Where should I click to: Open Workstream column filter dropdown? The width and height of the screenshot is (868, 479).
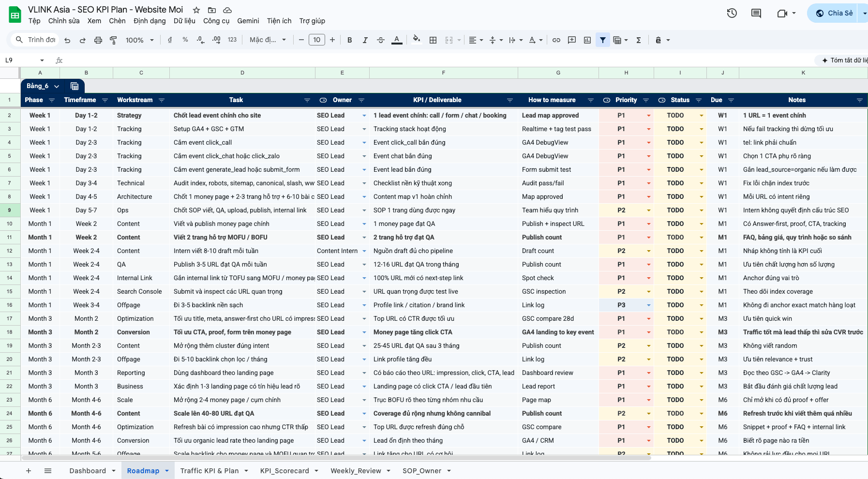pos(162,100)
